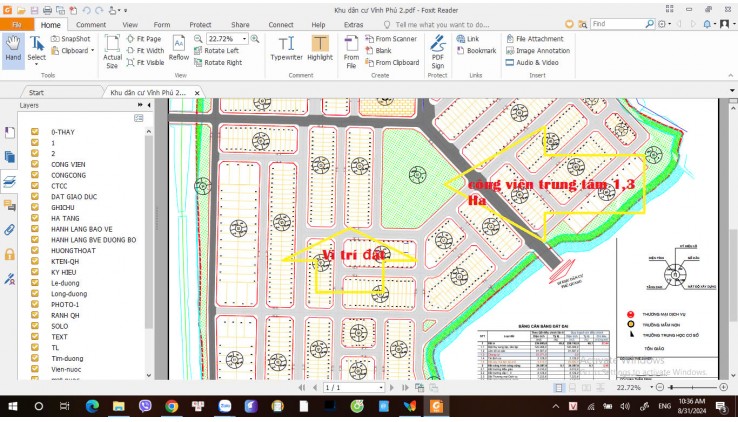Activate the Select text tool
Image resolution: width=738 pixels, height=422 pixels.
(36, 49)
